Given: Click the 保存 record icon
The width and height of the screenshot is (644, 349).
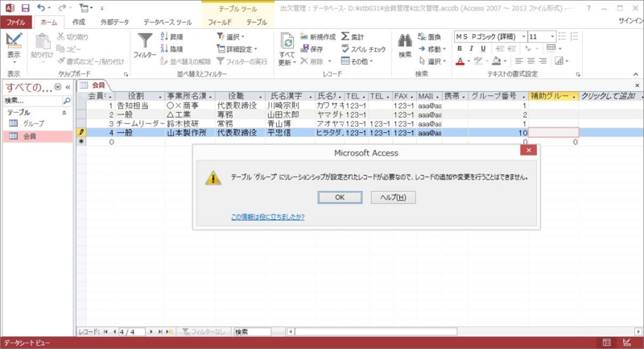Looking at the screenshot, I should point(304,49).
